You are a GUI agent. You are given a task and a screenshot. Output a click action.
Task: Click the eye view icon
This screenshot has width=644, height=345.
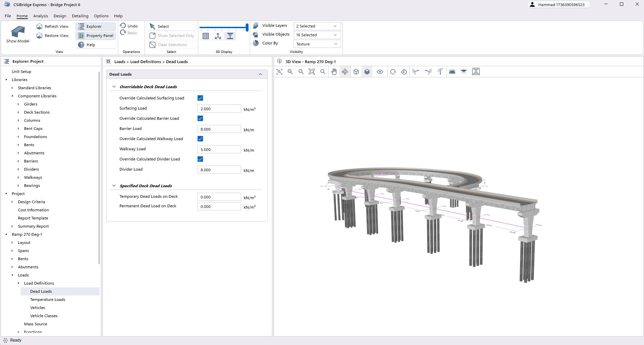[x=380, y=72]
